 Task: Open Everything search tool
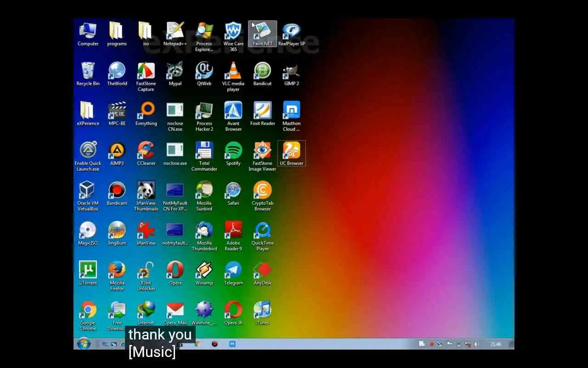(x=146, y=114)
